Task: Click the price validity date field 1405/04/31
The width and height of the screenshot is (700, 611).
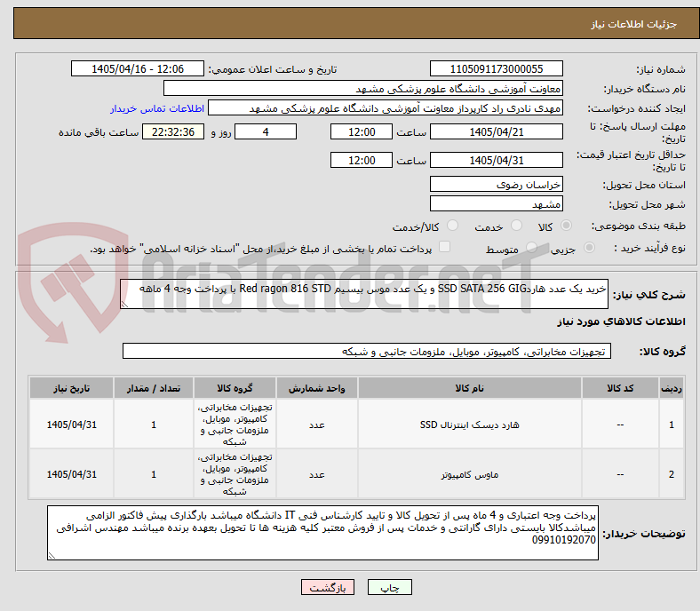Action: 496,160
